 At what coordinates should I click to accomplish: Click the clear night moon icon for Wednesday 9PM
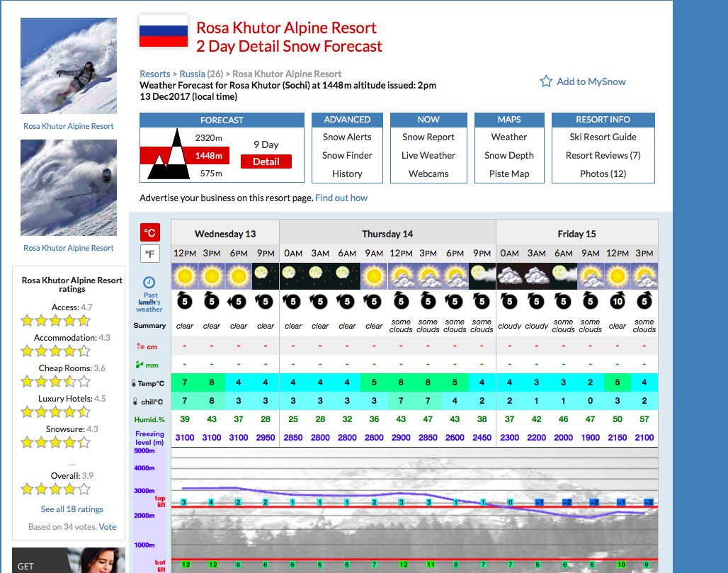coord(266,276)
